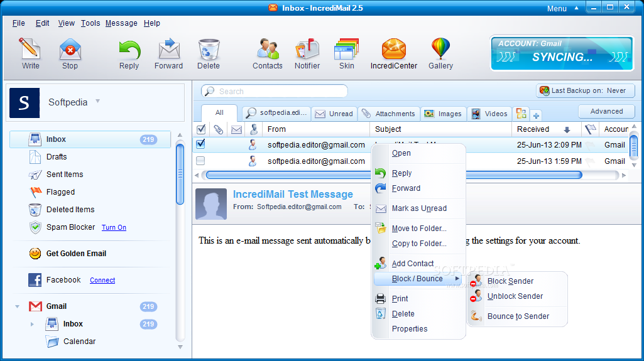The width and height of the screenshot is (644, 361).
Task: Sort by flag column header
Action: pyautogui.click(x=591, y=129)
